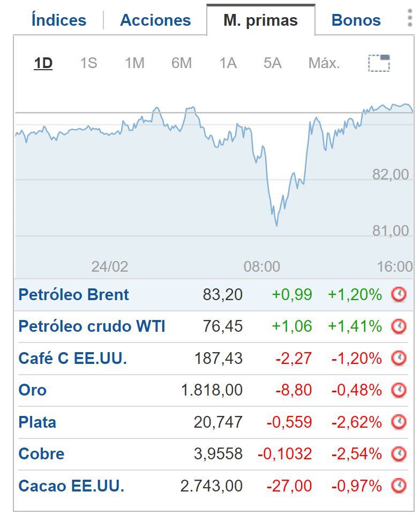Click the clock icon beside the Oro row
Viewport: 420px width, 529px height.
click(400, 390)
